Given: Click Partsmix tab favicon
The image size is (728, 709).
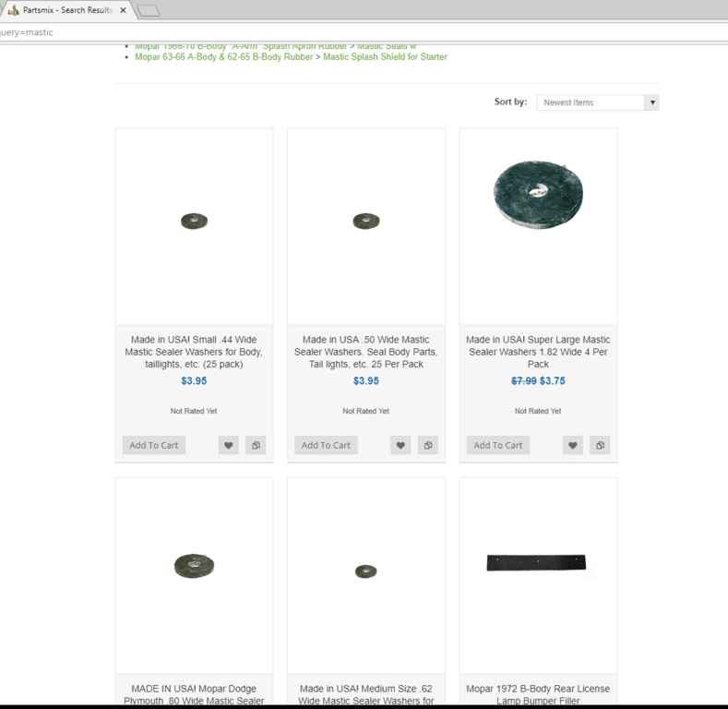Looking at the screenshot, I should click(x=13, y=10).
